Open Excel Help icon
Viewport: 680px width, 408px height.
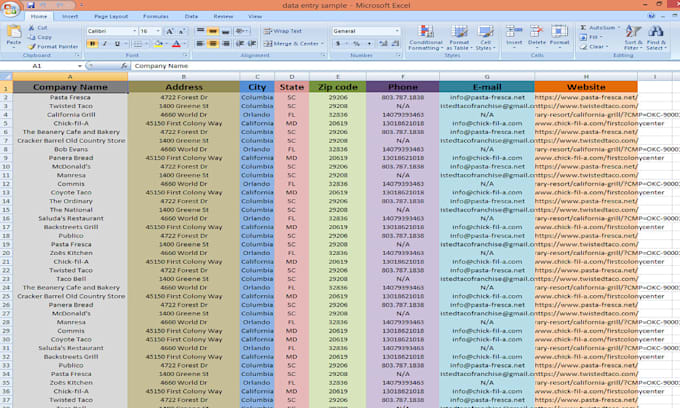651,16
